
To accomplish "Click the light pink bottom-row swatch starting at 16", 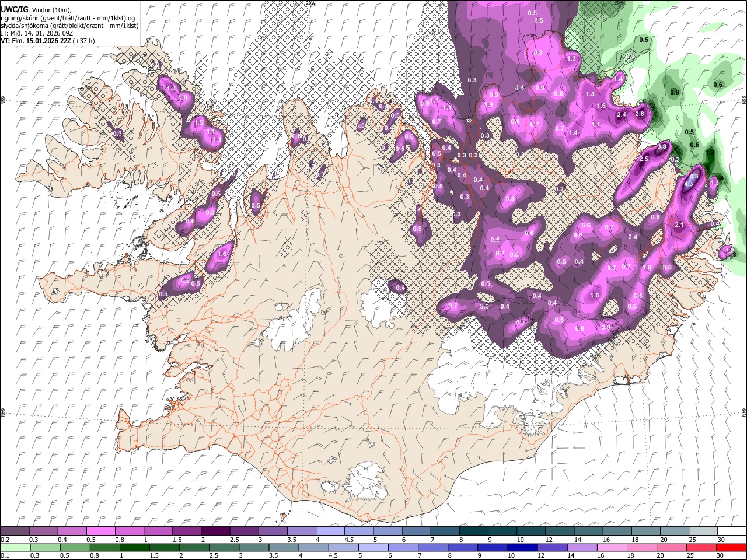I will click(612, 547).
